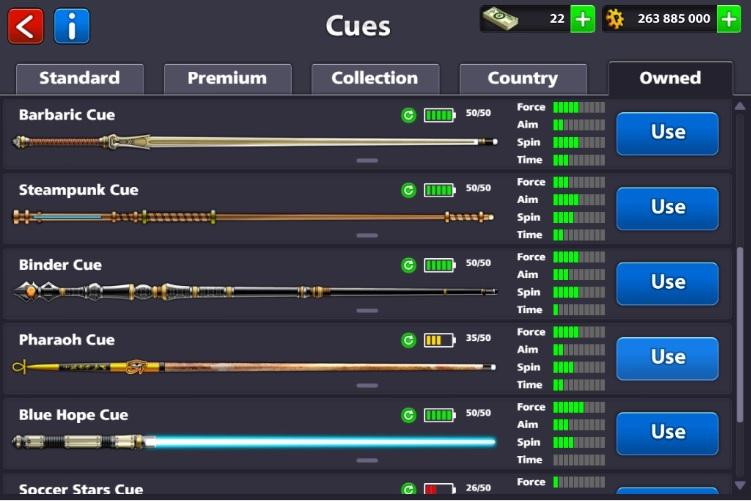
Task: Expand Steampunk Cue details handle
Action: coord(367,236)
